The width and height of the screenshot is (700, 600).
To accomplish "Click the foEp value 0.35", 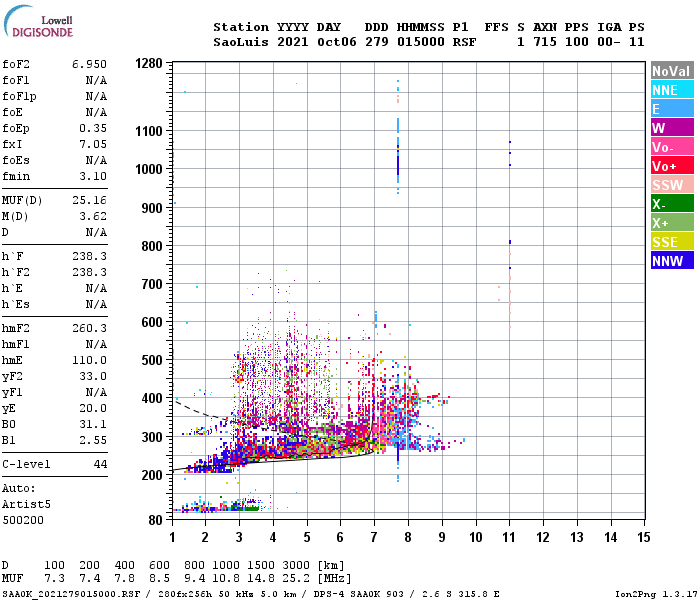I will tap(93, 128).
